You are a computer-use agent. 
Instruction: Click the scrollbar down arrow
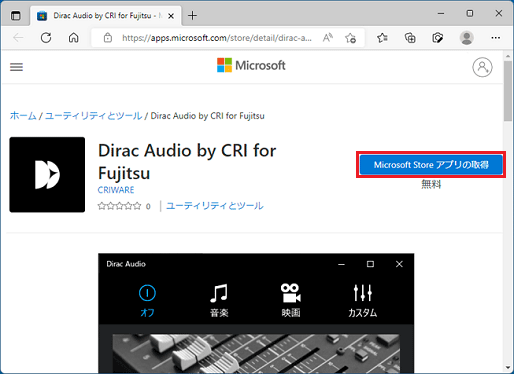click(x=508, y=368)
